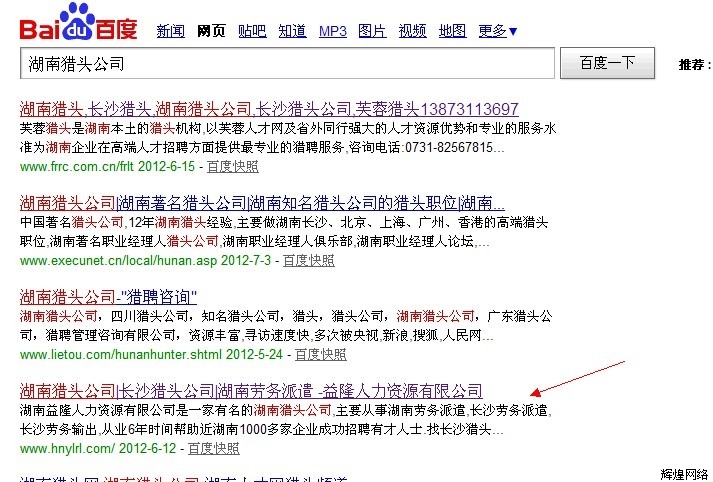The width and height of the screenshot is (713, 482).
Task: Click the URL text www.hnylrl.com/
Action: [67, 448]
